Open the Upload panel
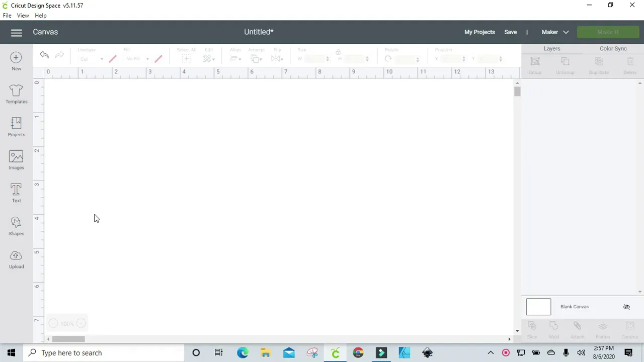 coord(16,259)
